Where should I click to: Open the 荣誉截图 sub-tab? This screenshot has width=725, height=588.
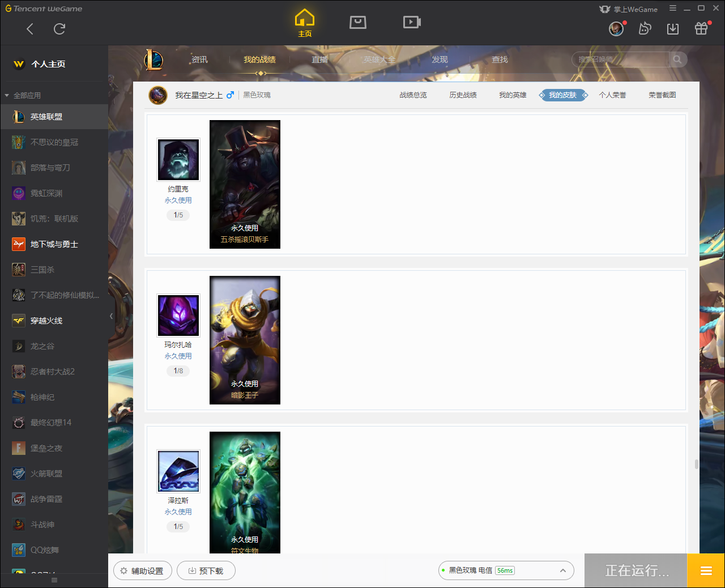[x=662, y=95]
